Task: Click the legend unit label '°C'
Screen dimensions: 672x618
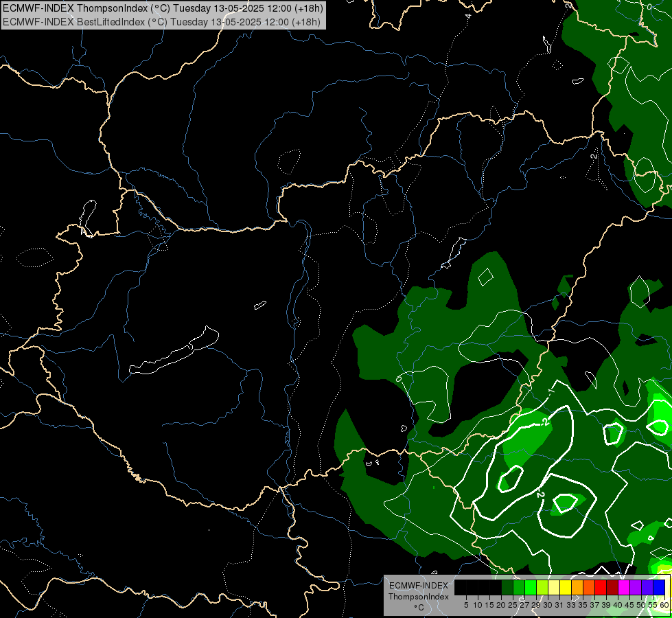Action: click(x=419, y=607)
